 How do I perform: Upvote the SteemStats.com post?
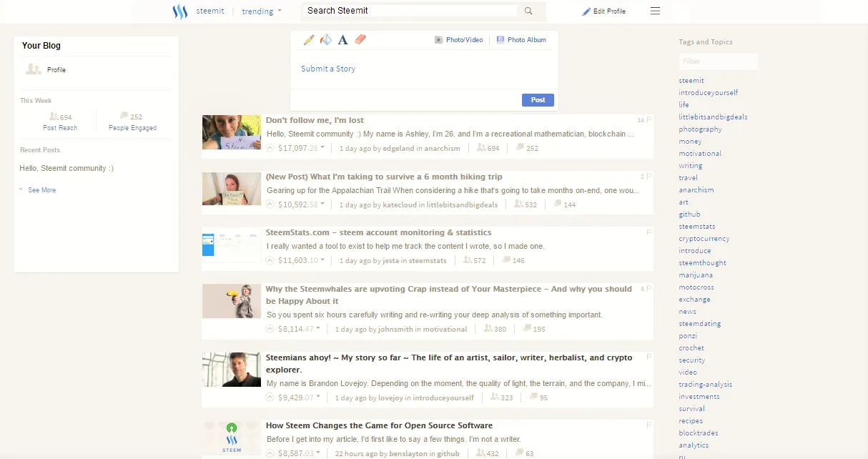(270, 260)
